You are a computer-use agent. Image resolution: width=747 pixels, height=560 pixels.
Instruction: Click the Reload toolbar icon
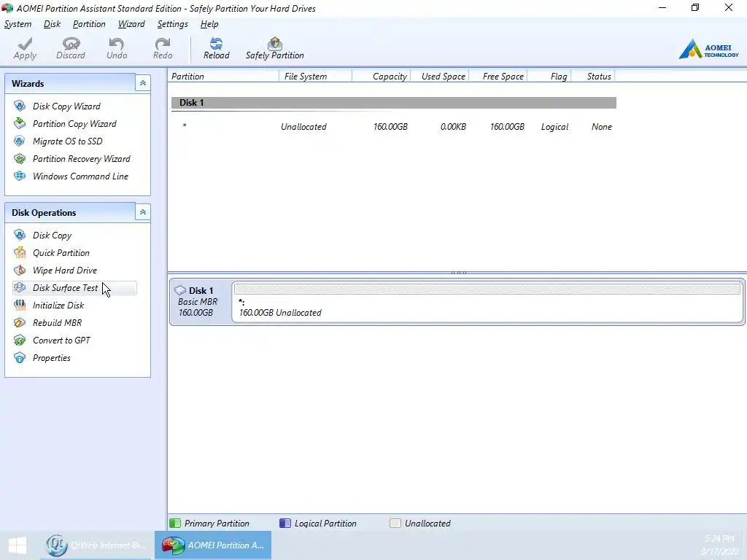click(x=216, y=44)
